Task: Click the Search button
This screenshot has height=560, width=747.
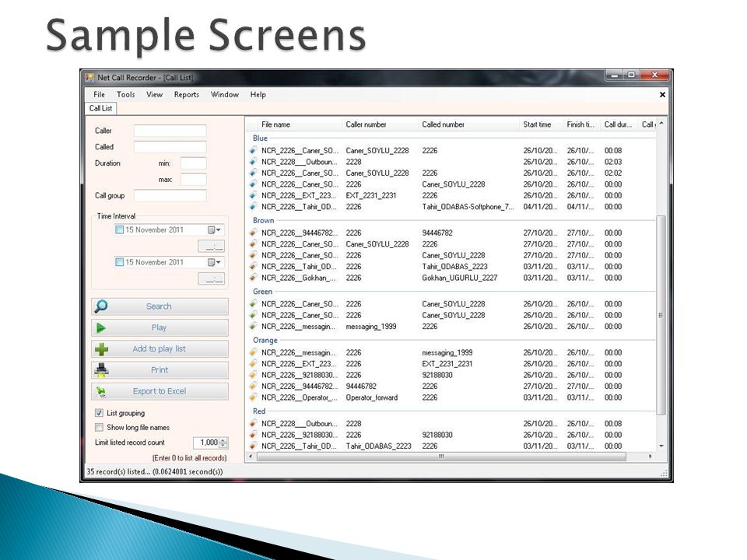Action: click(160, 306)
